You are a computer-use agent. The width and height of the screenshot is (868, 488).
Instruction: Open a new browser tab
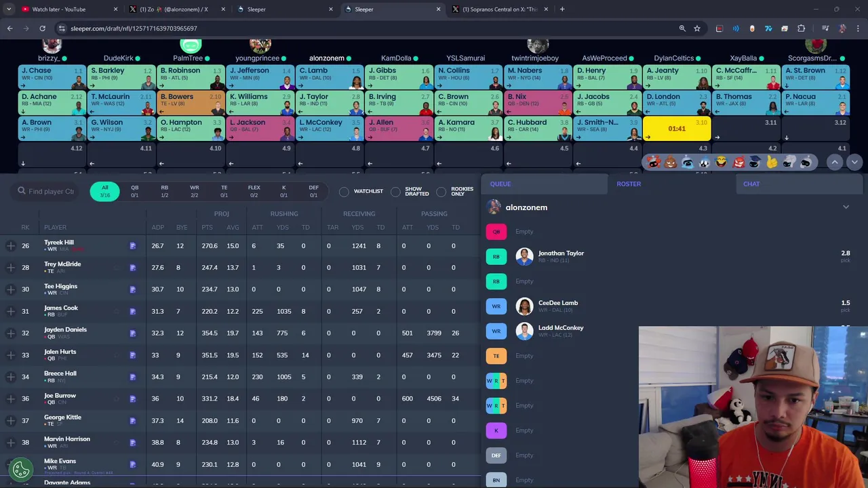point(562,9)
